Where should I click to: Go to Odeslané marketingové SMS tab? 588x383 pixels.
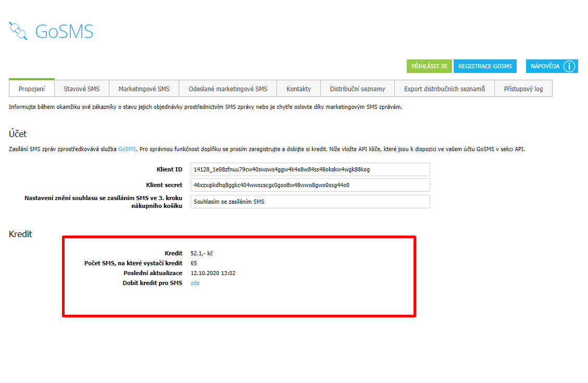[228, 89]
